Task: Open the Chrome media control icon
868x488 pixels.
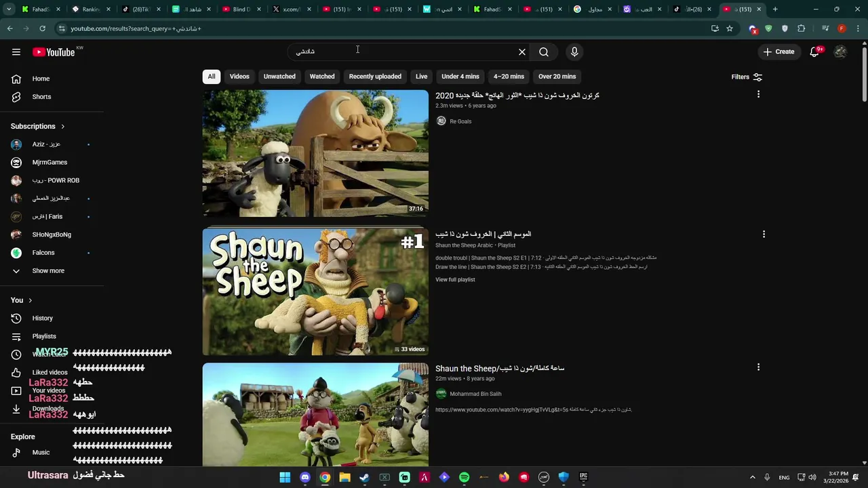Action: click(825, 28)
